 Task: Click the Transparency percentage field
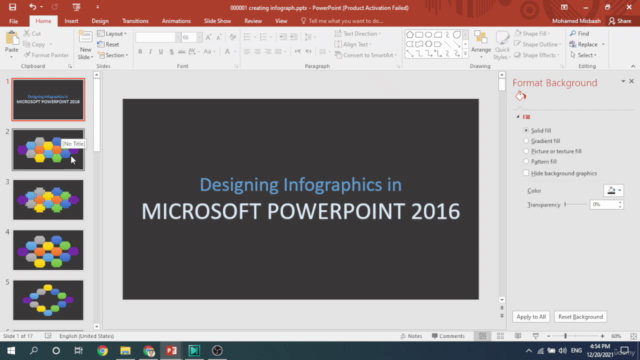tap(604, 204)
